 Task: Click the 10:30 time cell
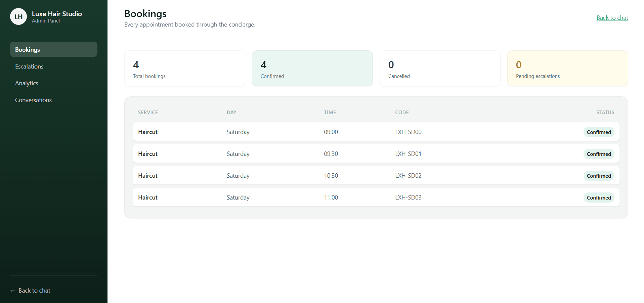331,176
